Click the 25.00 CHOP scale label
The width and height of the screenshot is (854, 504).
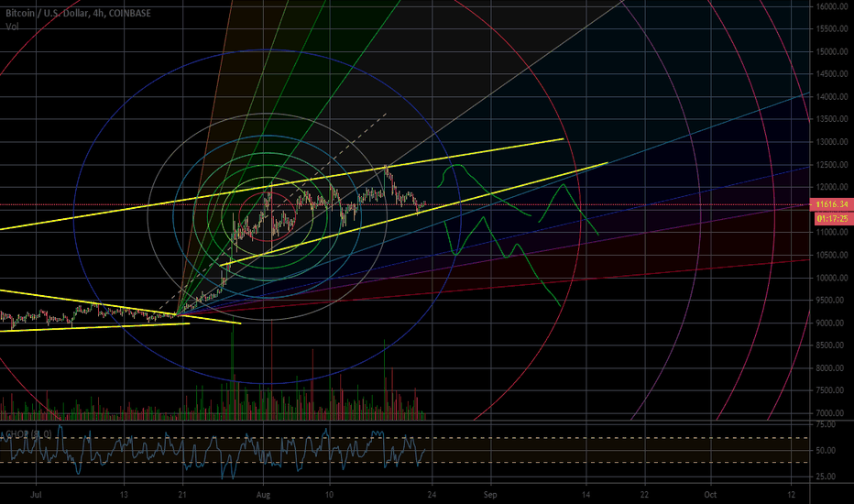click(x=826, y=477)
